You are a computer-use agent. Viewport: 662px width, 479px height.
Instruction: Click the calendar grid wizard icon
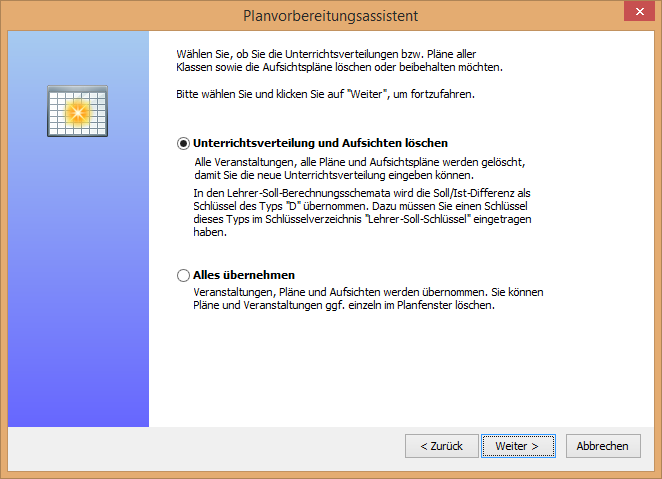[x=77, y=111]
